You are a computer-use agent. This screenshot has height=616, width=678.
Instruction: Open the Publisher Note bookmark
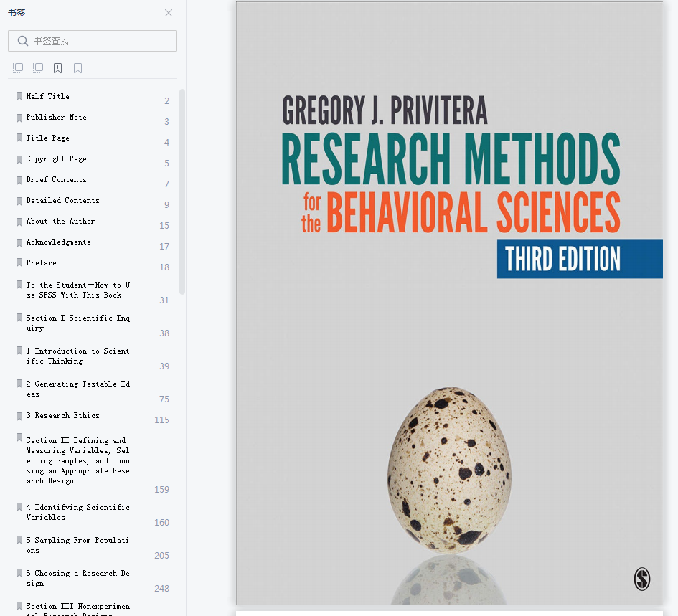pyautogui.click(x=56, y=117)
